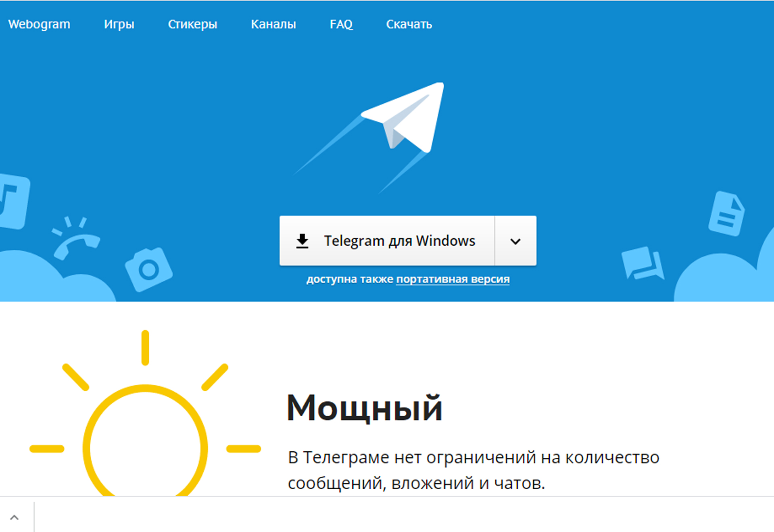Viewport: 774px width, 532px height.
Task: Click the ringing phone handset icon
Action: click(75, 240)
